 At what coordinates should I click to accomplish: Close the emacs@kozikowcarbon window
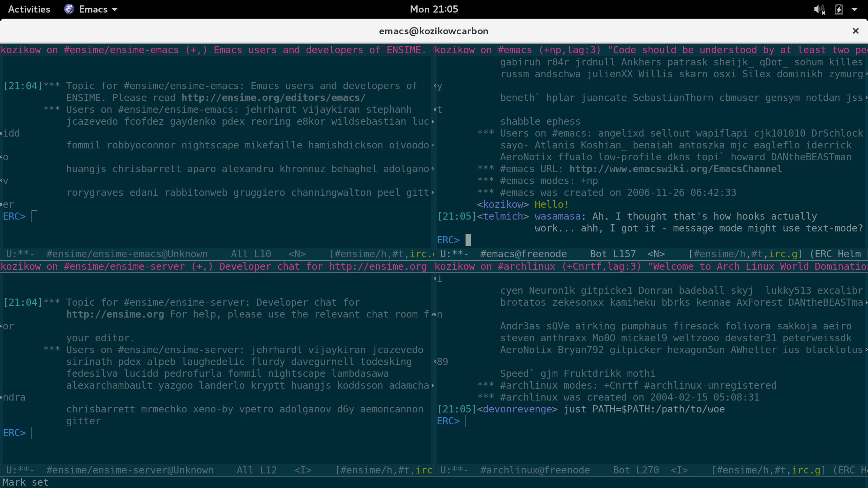856,31
